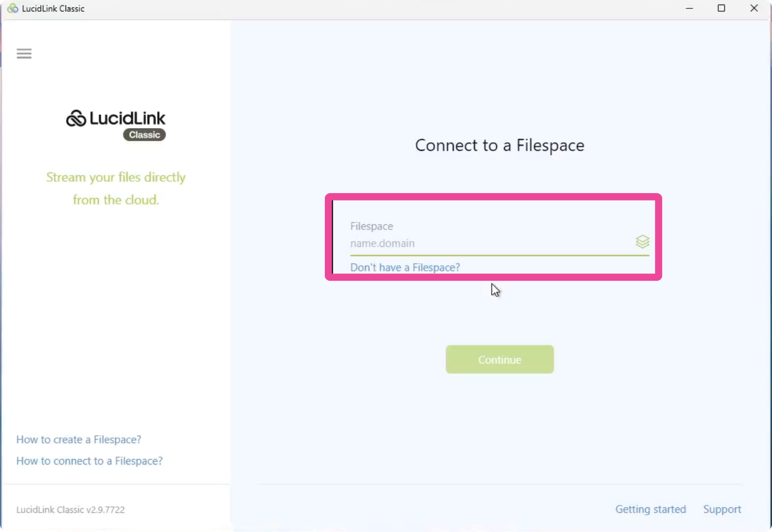Click the Filespace field label
This screenshot has width=772, height=532.
(x=372, y=226)
